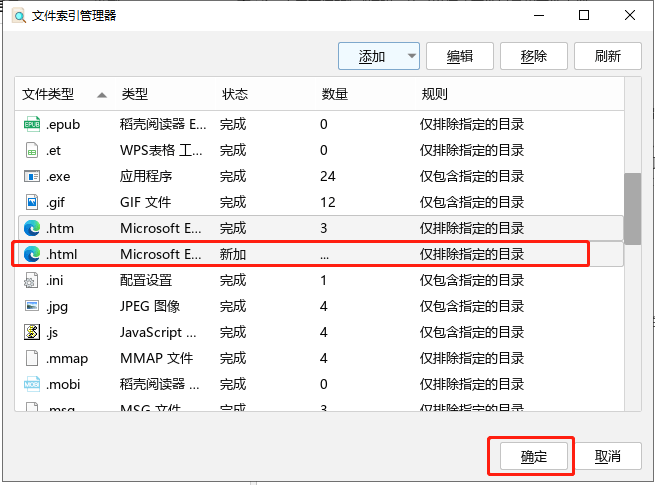Click '配置设置' type cell
This screenshot has width=655, height=485.
pos(146,280)
